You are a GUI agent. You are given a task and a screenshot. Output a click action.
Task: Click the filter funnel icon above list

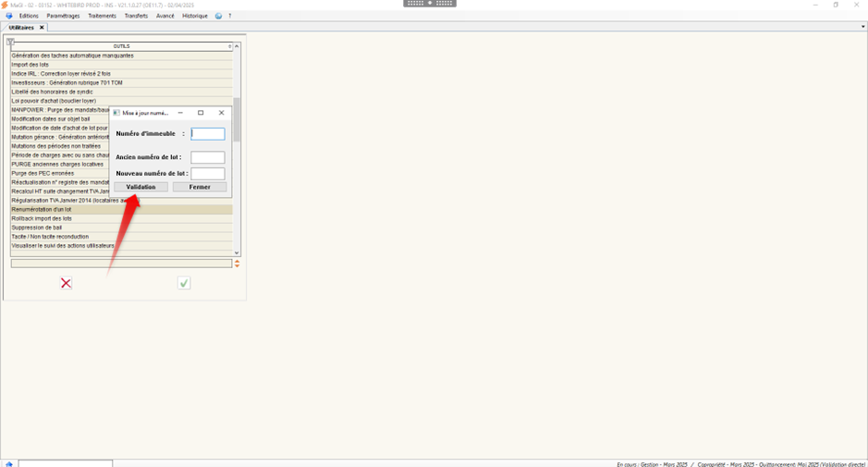(10, 43)
